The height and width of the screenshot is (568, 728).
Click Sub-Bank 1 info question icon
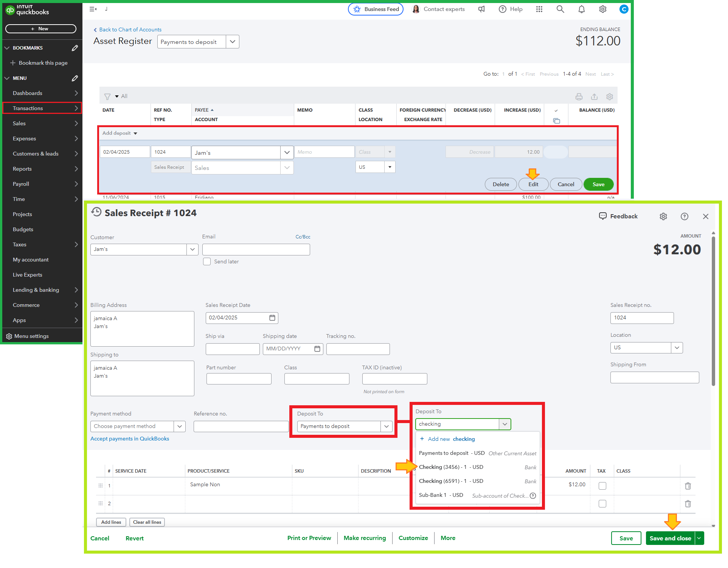[533, 496]
